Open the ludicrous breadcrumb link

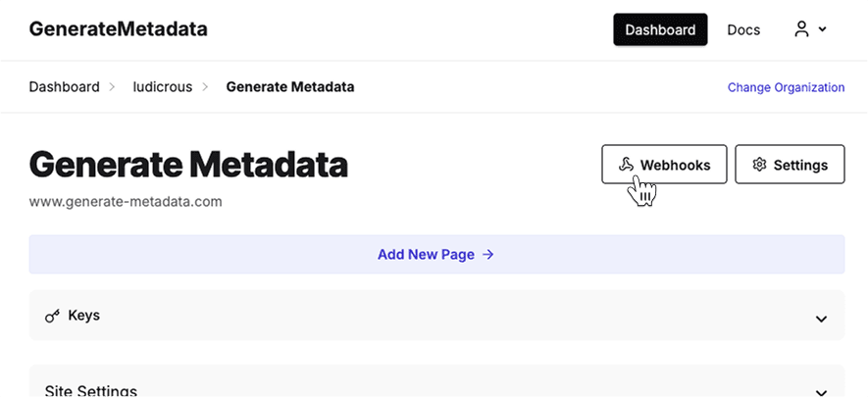click(x=163, y=87)
